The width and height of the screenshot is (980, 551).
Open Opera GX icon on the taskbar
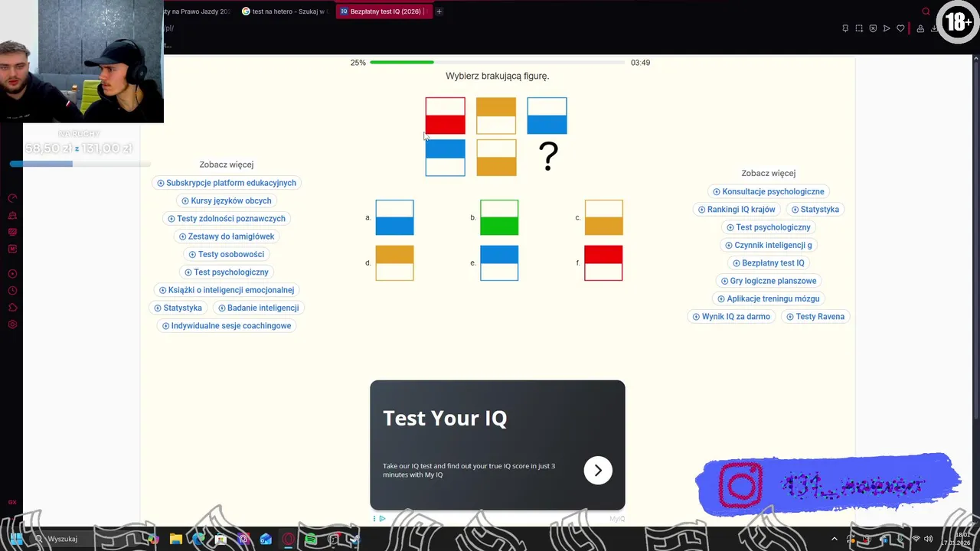point(289,539)
